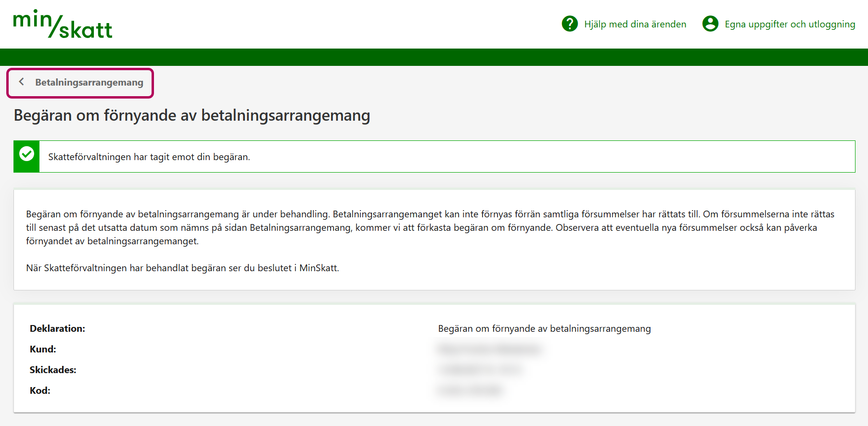Click the MinSkatt logo

point(63,24)
